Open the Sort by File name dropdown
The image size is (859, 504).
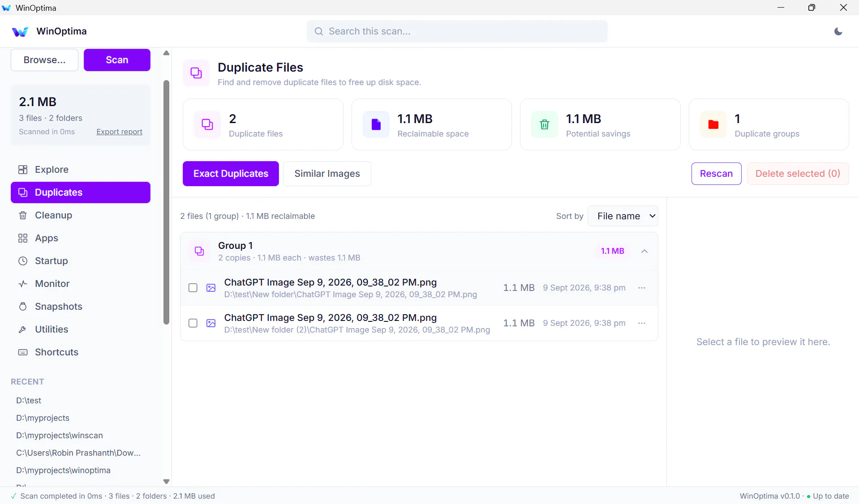(x=623, y=216)
